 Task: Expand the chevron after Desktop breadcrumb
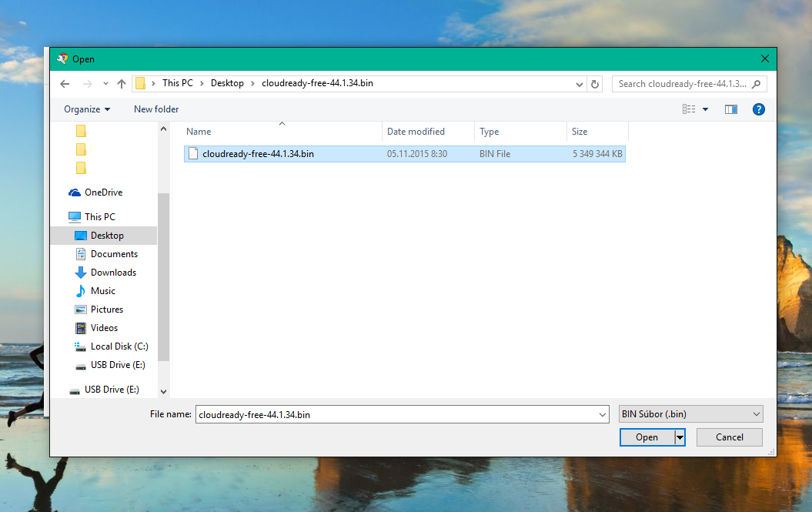pos(252,83)
